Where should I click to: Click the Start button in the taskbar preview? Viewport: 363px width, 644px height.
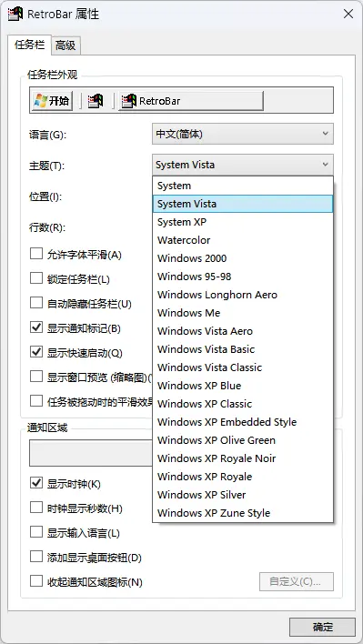tap(52, 101)
